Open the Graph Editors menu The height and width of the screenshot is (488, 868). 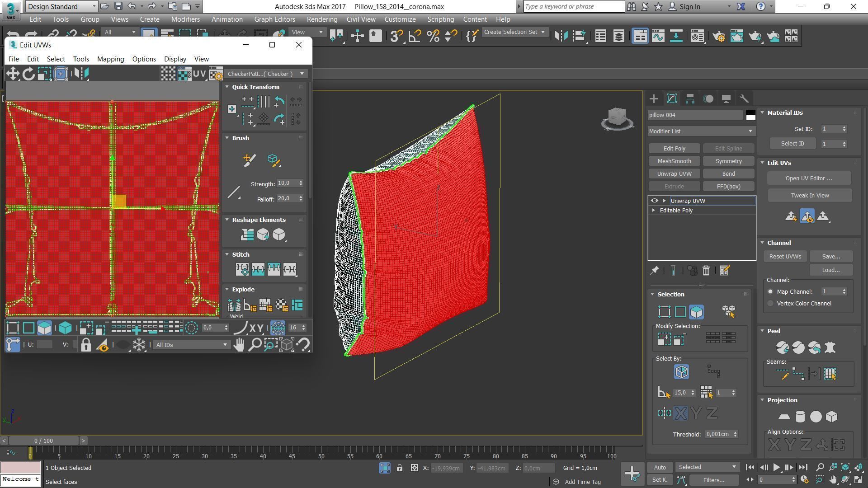[274, 19]
